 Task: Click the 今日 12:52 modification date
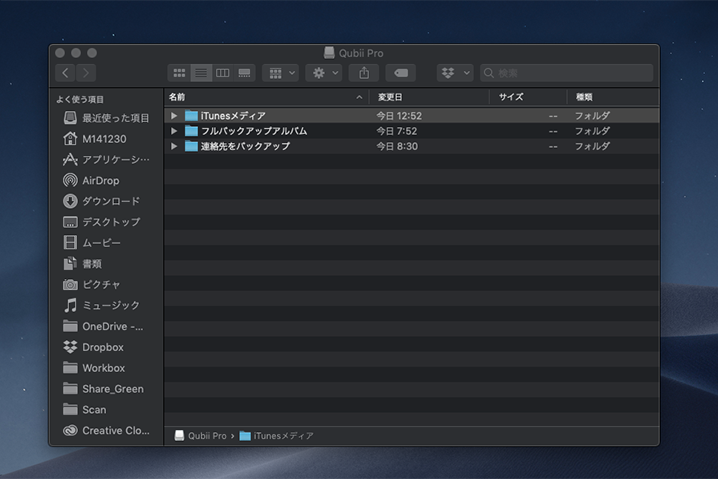[399, 116]
